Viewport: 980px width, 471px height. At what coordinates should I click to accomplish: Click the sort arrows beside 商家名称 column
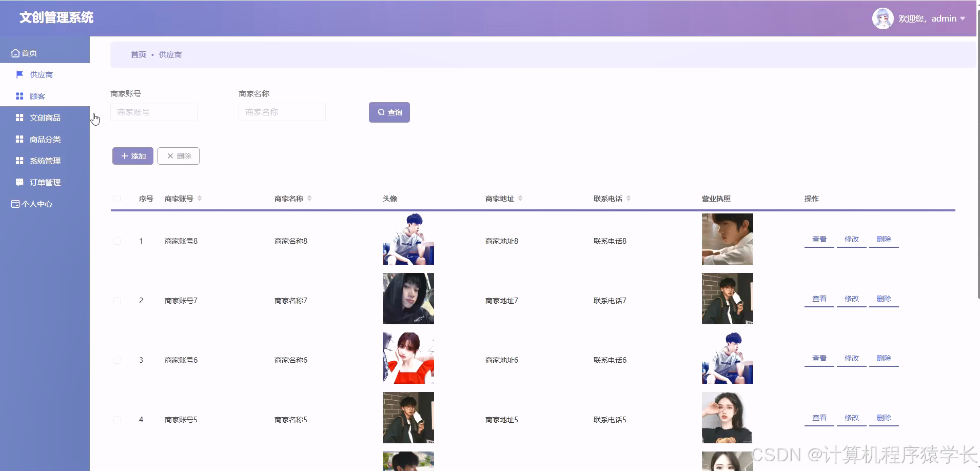click(x=309, y=199)
